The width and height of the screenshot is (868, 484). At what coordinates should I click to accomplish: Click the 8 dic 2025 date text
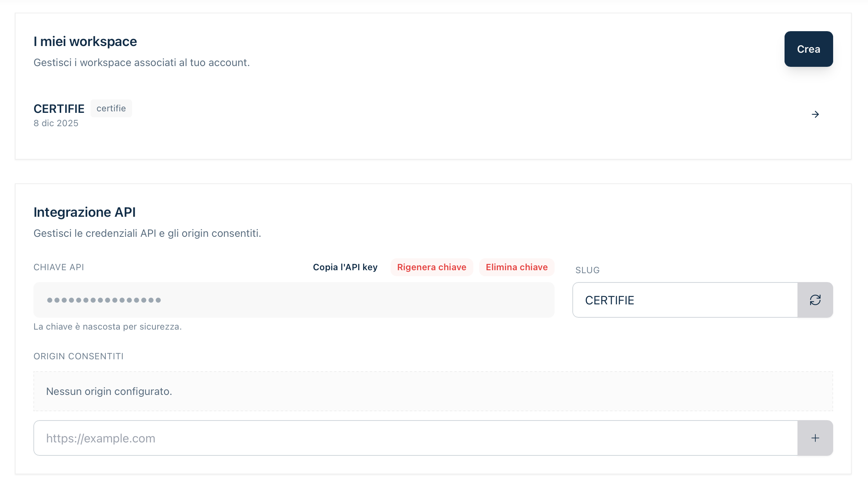click(56, 123)
